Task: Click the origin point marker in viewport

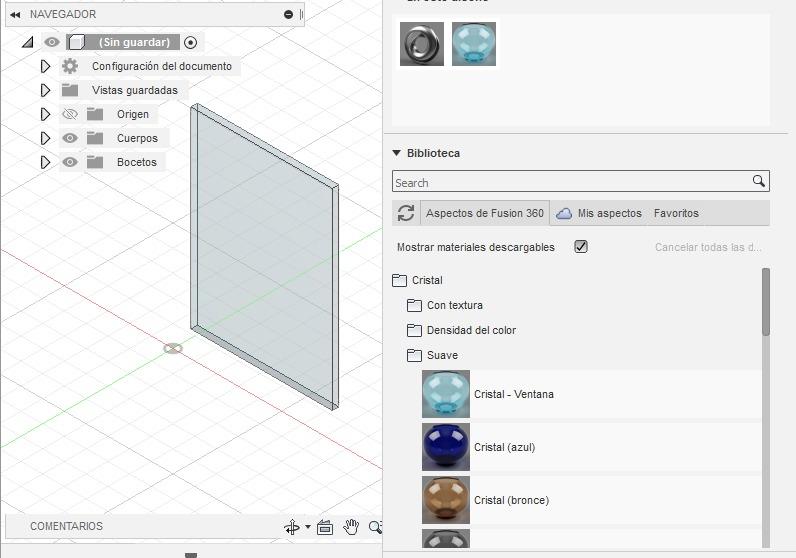Action: [x=173, y=349]
